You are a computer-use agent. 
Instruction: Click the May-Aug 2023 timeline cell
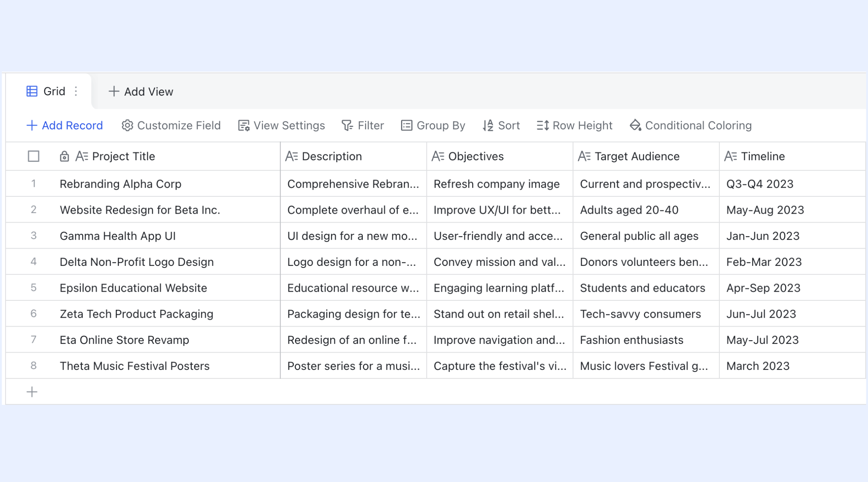792,210
